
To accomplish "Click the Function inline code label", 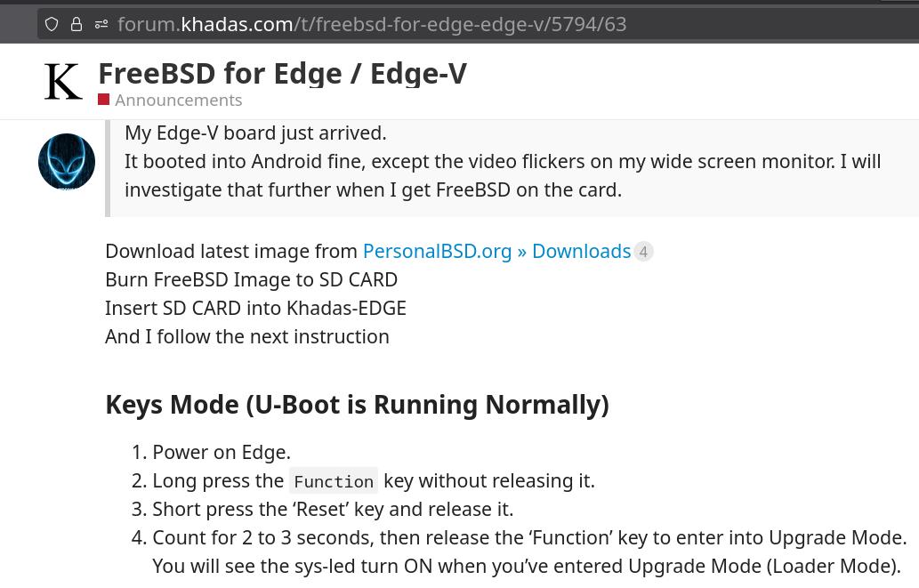I will (x=334, y=481).
